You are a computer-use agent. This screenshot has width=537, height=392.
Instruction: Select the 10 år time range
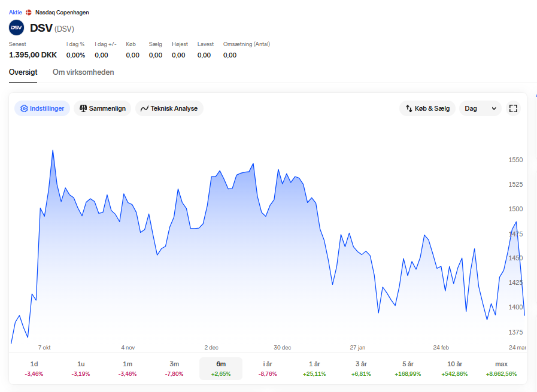(455, 369)
